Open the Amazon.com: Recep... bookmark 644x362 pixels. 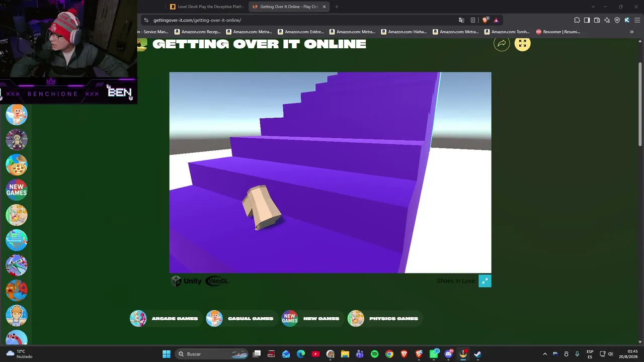[x=197, y=32]
